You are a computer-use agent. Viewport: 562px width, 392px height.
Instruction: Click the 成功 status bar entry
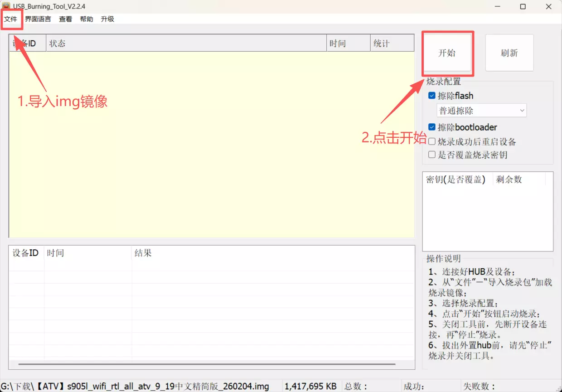pos(415,387)
